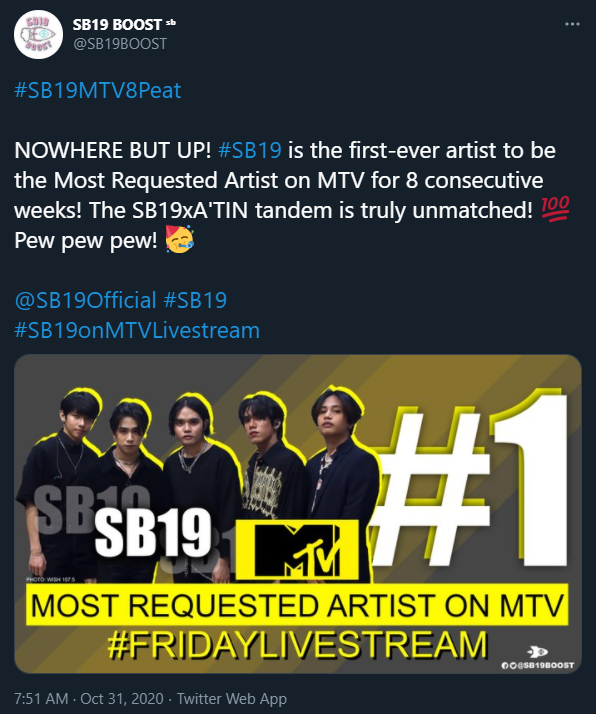Image resolution: width=596 pixels, height=714 pixels.
Task: Open the @SB19Official mention
Action: tap(85, 301)
